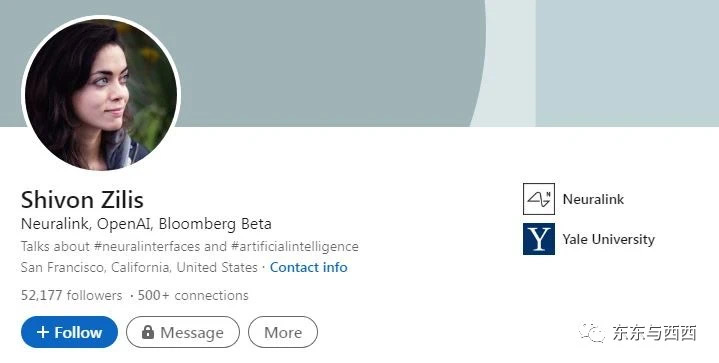Click the lock icon on Message button
Screen dimensions: 719x363
148,332
